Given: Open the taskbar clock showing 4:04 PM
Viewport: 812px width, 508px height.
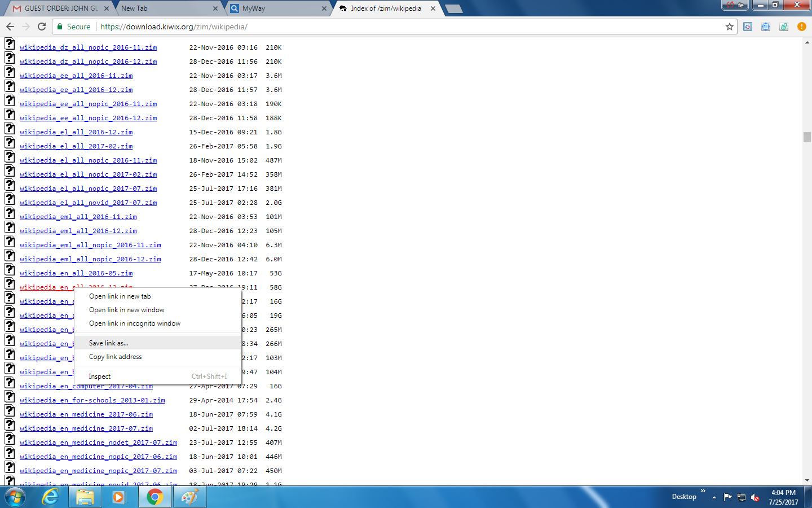Looking at the screenshot, I should point(783,497).
